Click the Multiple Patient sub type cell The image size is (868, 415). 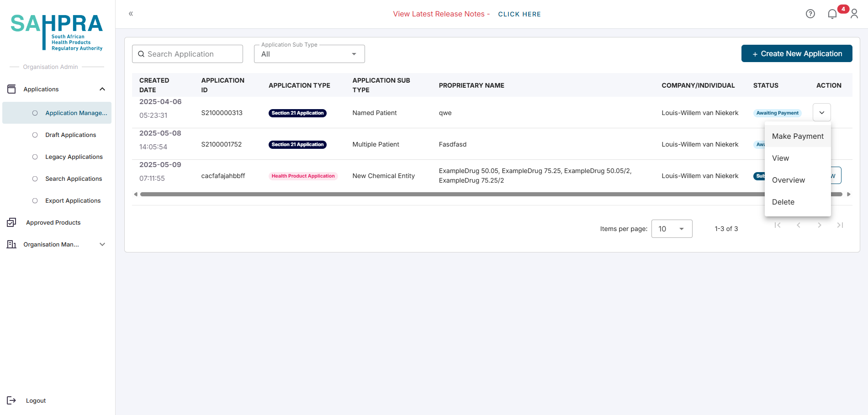point(376,144)
